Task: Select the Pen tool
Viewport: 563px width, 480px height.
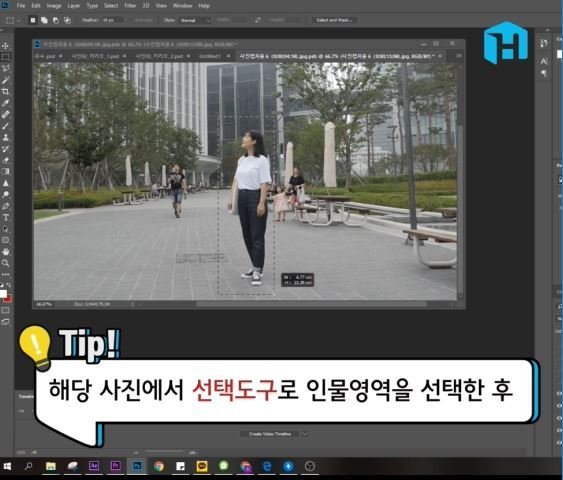Action: 5,206
